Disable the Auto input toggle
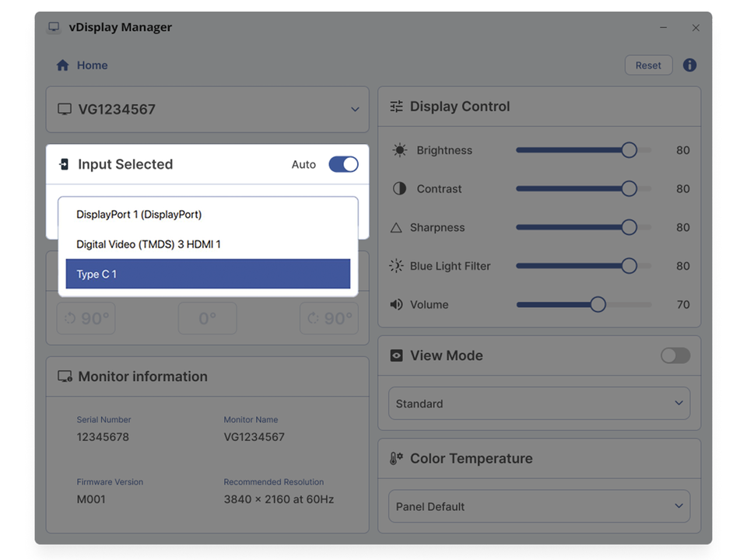Screen dimensions: 747x560 tap(343, 164)
